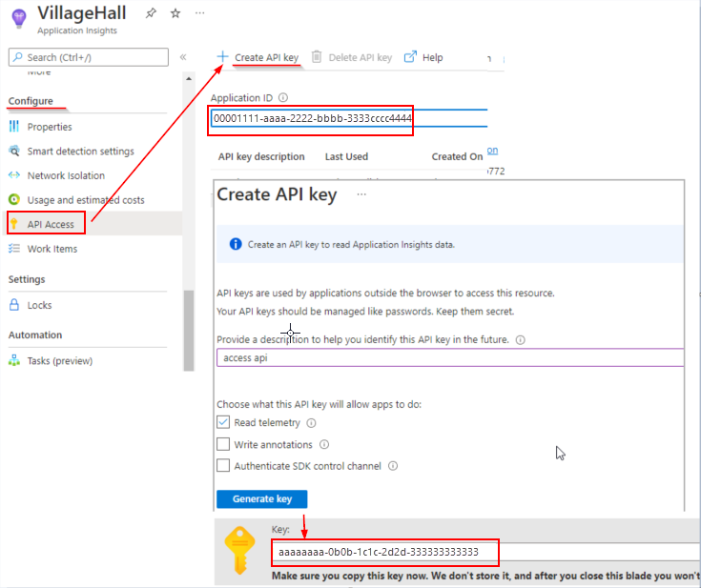The height and width of the screenshot is (588, 701).
Task: Click the plus icon next to Create API key
Action: pyautogui.click(x=222, y=56)
